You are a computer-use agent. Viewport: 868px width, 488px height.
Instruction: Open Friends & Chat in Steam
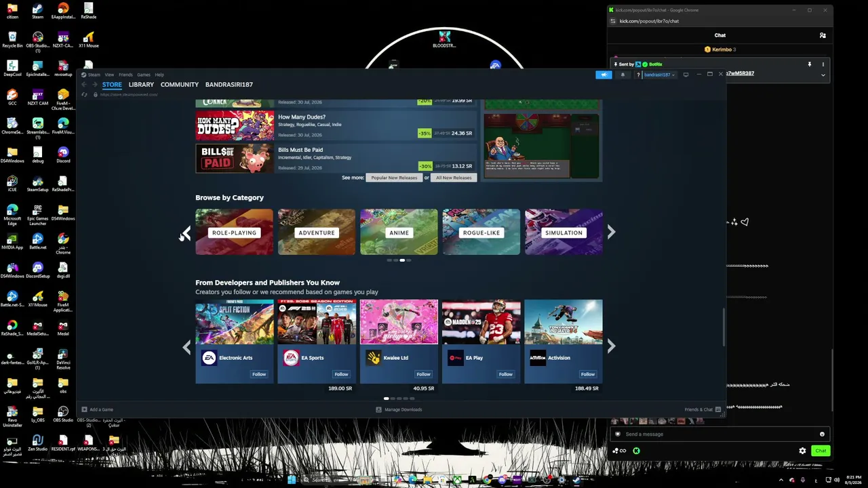tap(702, 409)
